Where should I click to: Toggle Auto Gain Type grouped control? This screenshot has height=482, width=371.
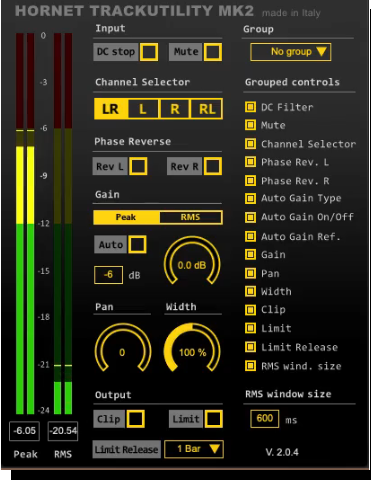250,198
